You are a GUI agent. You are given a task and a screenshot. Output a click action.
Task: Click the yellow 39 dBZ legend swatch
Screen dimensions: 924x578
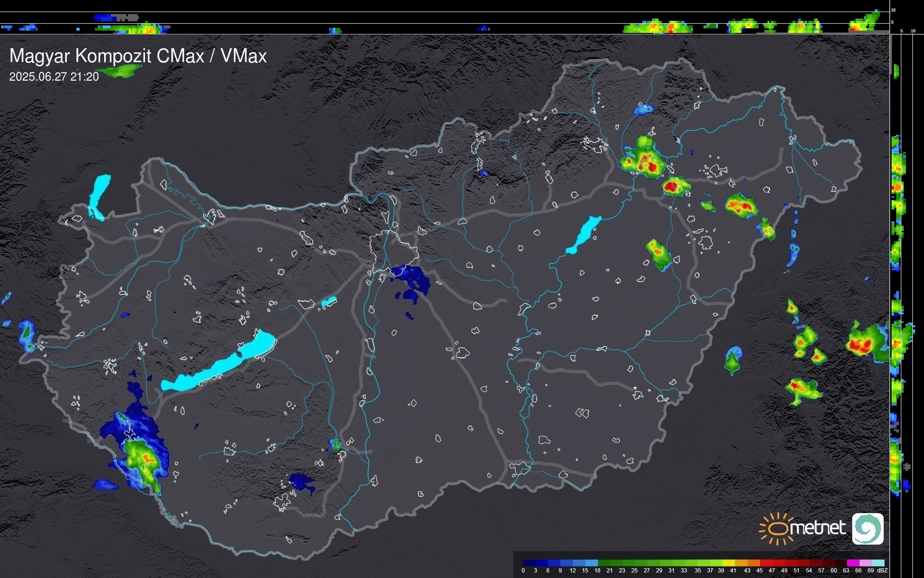click(x=728, y=563)
